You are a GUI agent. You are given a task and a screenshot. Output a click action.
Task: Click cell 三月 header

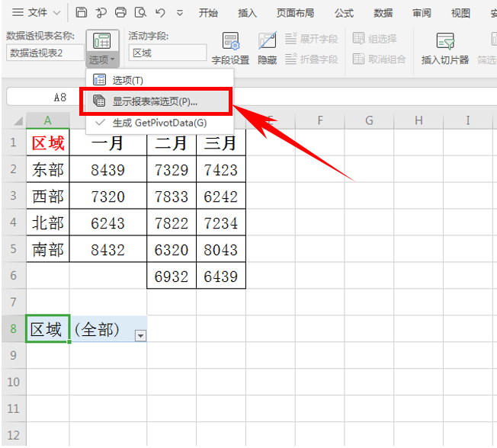[x=221, y=142]
